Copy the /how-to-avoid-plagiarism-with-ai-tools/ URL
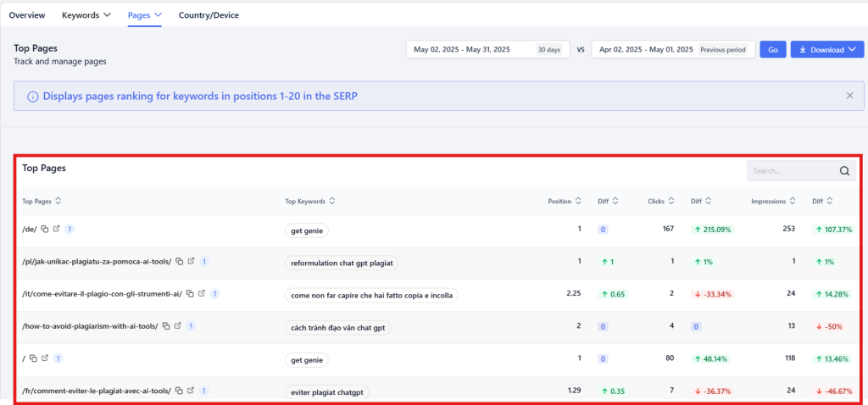Screen dimensions: 868x405 [166, 326]
